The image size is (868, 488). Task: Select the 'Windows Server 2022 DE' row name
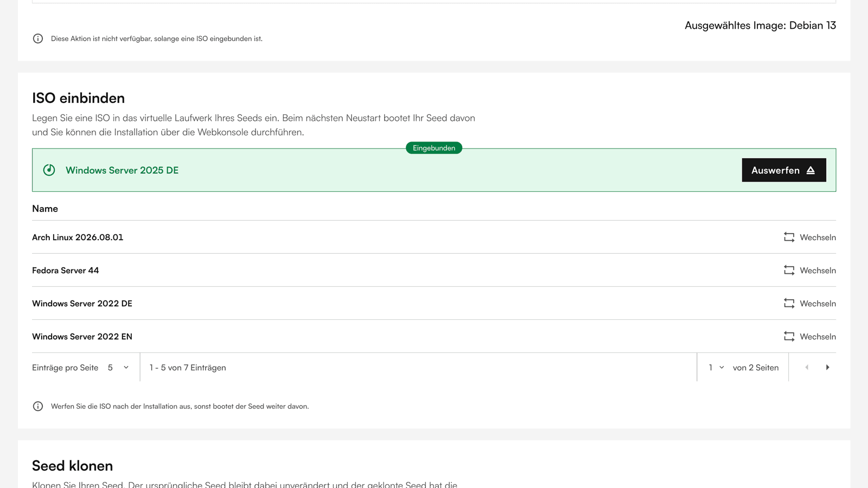click(x=82, y=304)
